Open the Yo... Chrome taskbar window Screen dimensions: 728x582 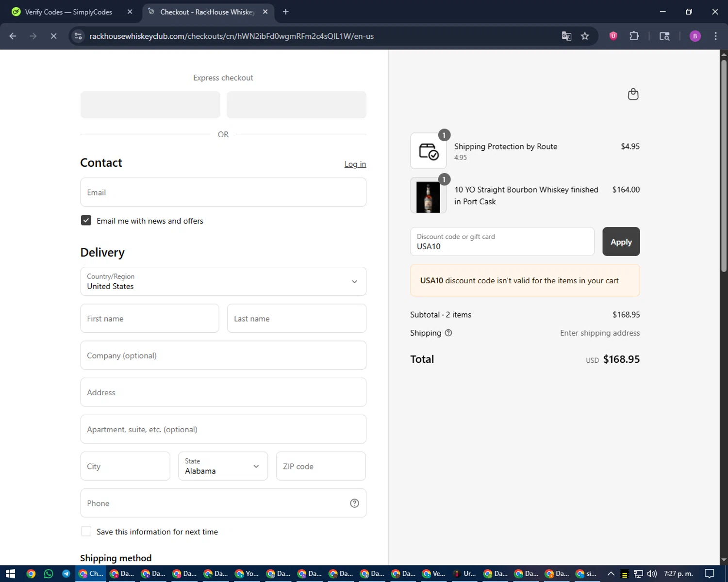(247, 574)
